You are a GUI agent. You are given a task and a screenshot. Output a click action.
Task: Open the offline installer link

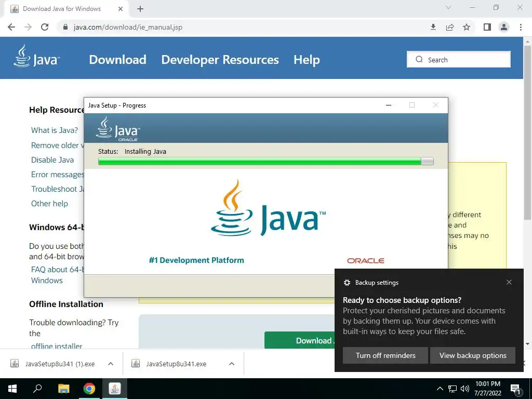coord(57,345)
